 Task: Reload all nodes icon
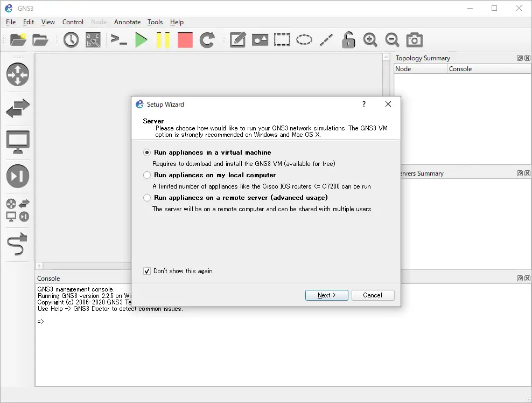(207, 40)
